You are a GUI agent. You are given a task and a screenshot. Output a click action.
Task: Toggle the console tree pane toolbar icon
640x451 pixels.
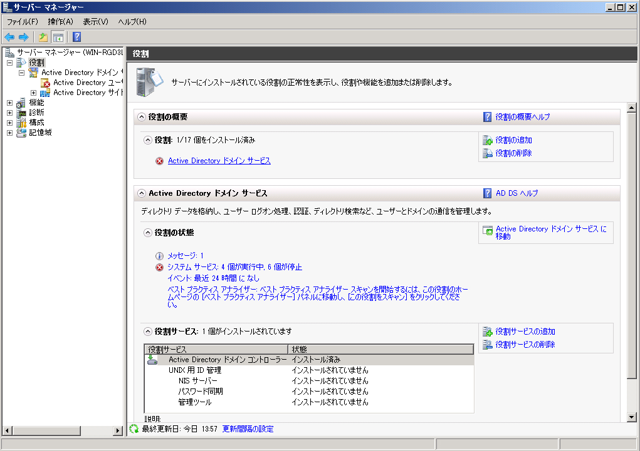pyautogui.click(x=58, y=37)
